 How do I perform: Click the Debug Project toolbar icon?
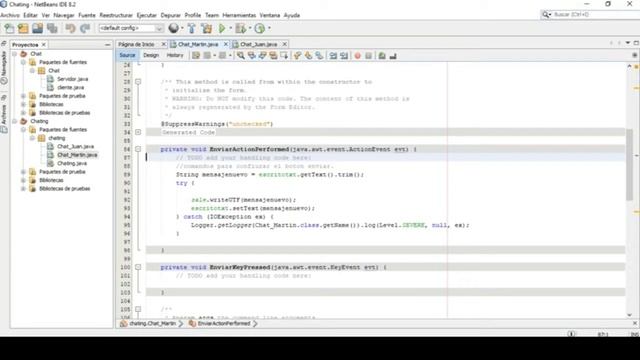coord(240,28)
